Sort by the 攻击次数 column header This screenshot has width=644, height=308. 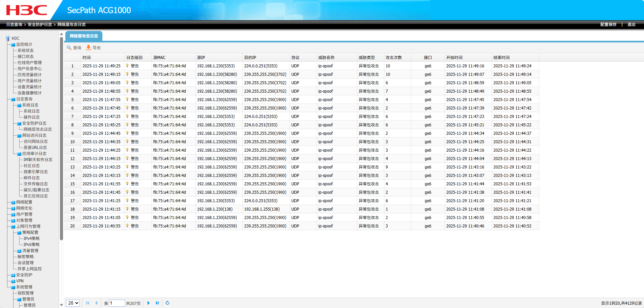pyautogui.click(x=397, y=58)
